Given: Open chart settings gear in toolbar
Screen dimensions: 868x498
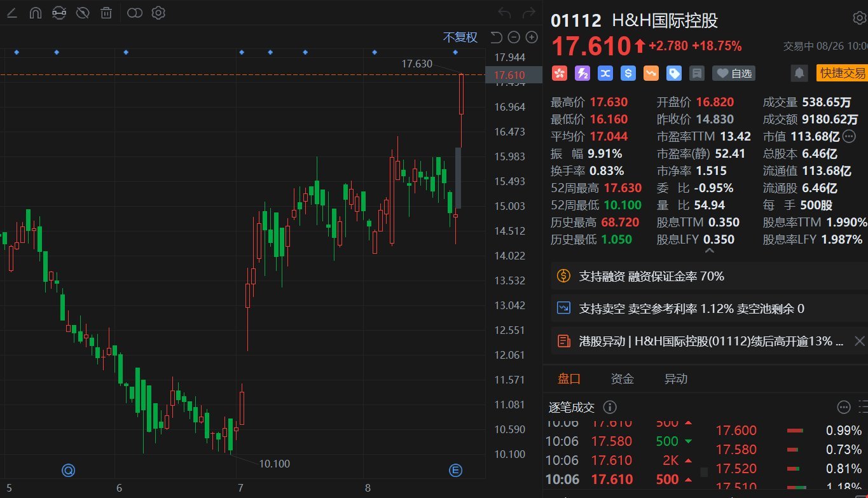Looking at the screenshot, I should 158,13.
